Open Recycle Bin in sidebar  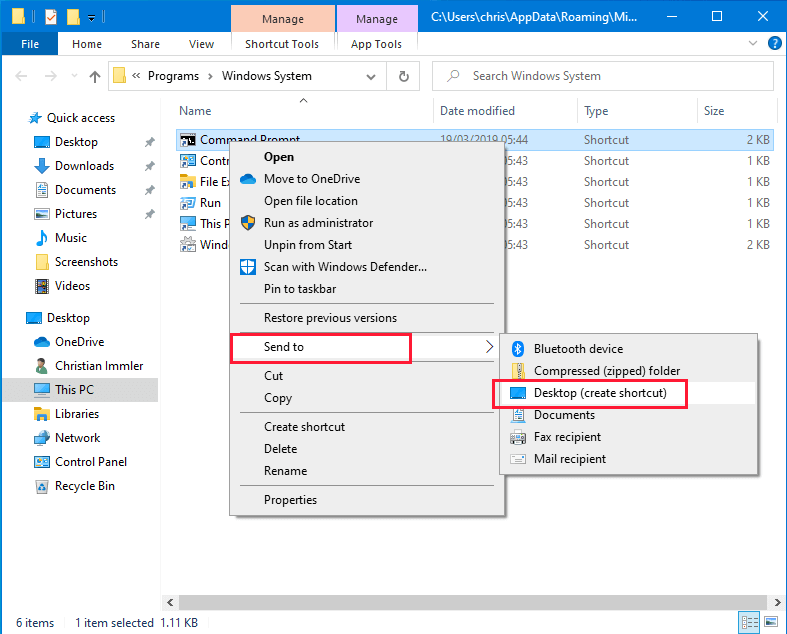[x=85, y=486]
